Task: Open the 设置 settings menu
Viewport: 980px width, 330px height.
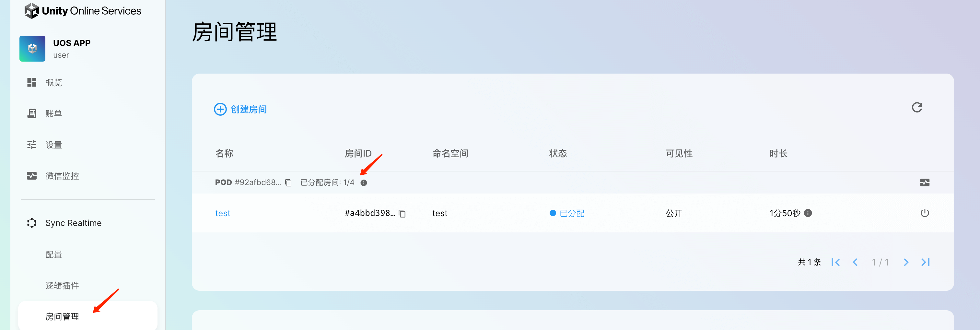Action: pos(53,145)
